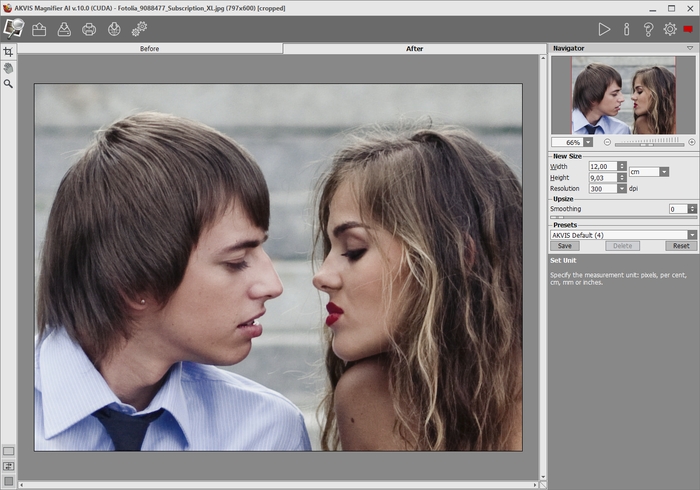Open program info icon
The image size is (700, 490).
click(626, 29)
